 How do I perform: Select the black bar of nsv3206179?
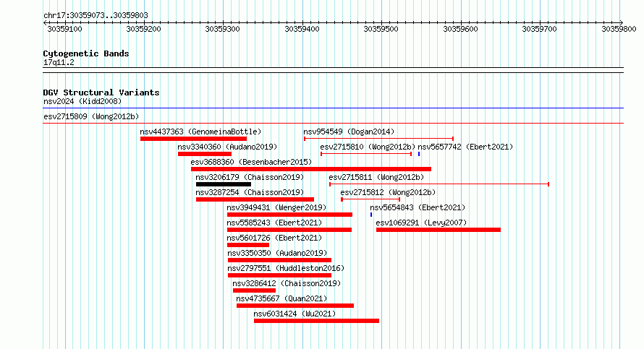click(x=224, y=184)
